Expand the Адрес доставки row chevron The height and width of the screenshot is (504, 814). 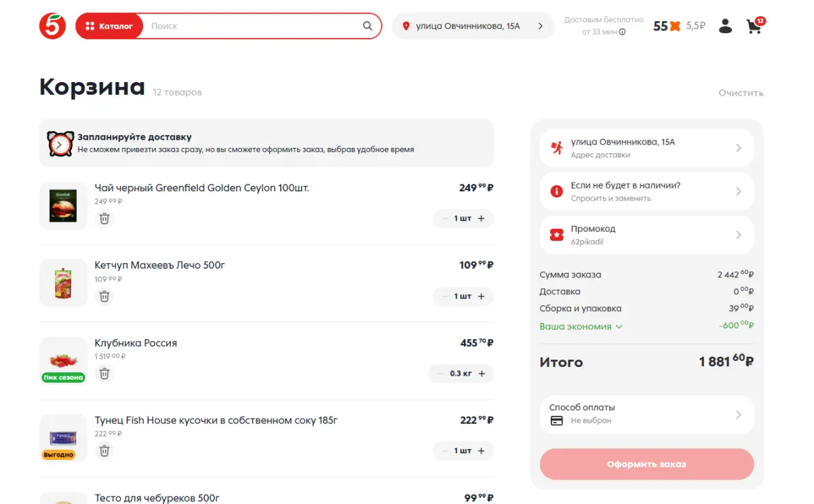(739, 148)
